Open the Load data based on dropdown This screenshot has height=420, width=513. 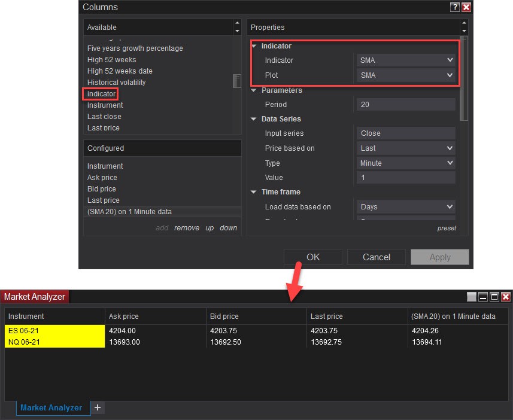click(406, 207)
